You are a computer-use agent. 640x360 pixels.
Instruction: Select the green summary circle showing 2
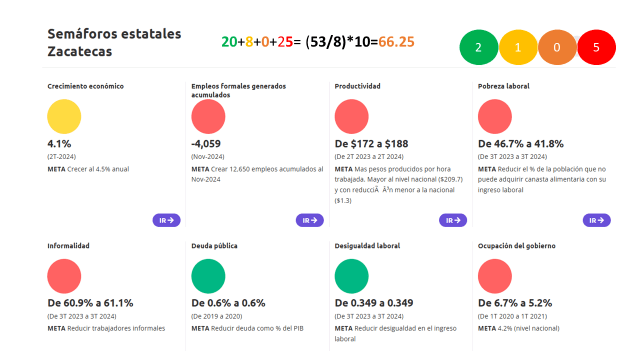479,47
